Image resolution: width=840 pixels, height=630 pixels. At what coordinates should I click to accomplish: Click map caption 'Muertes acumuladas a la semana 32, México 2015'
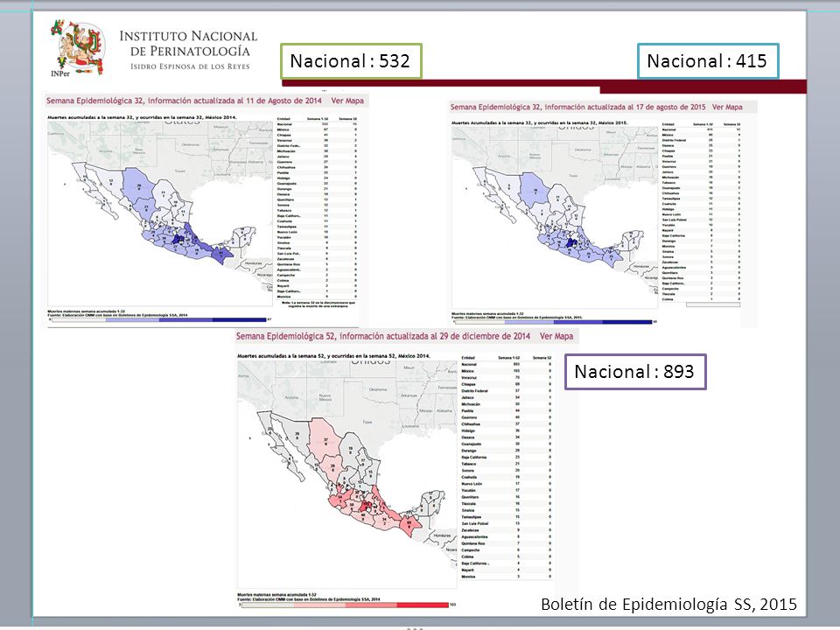point(540,123)
